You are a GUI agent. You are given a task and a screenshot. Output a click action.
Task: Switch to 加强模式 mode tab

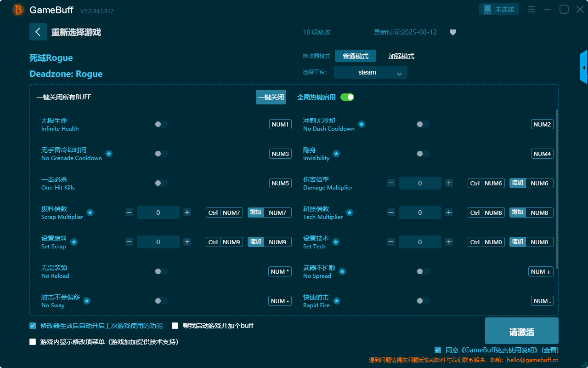(401, 56)
